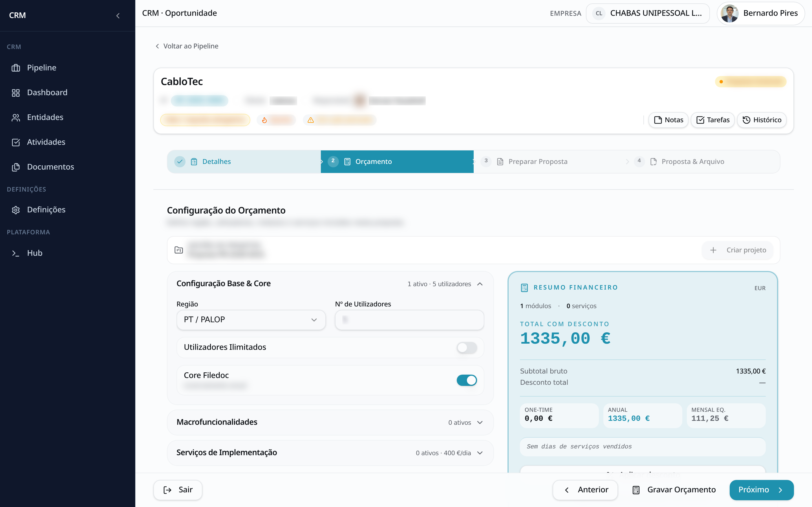This screenshot has height=507, width=812.
Task: Open the Região PT / PALOP dropdown
Action: click(251, 320)
